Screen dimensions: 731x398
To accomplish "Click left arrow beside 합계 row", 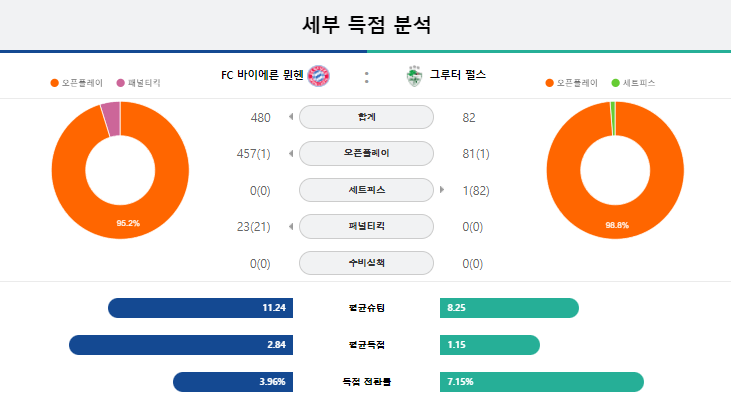I will (x=291, y=117).
